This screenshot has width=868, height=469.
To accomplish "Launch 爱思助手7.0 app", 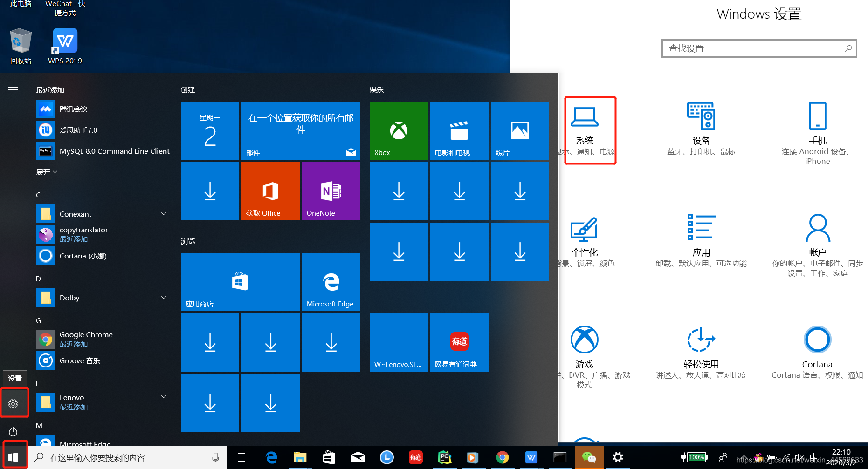I will tap(103, 130).
